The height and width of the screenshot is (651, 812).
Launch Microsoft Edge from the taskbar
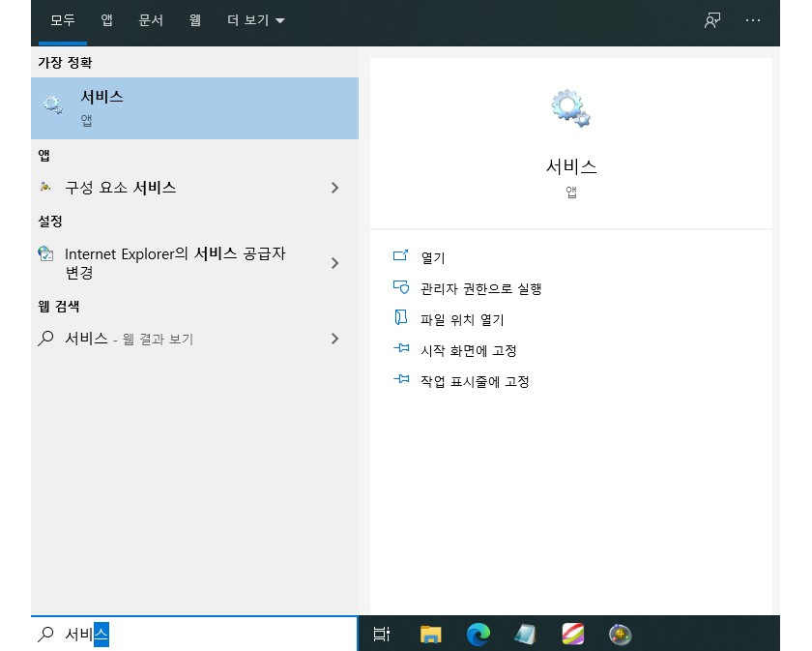pyautogui.click(x=478, y=634)
